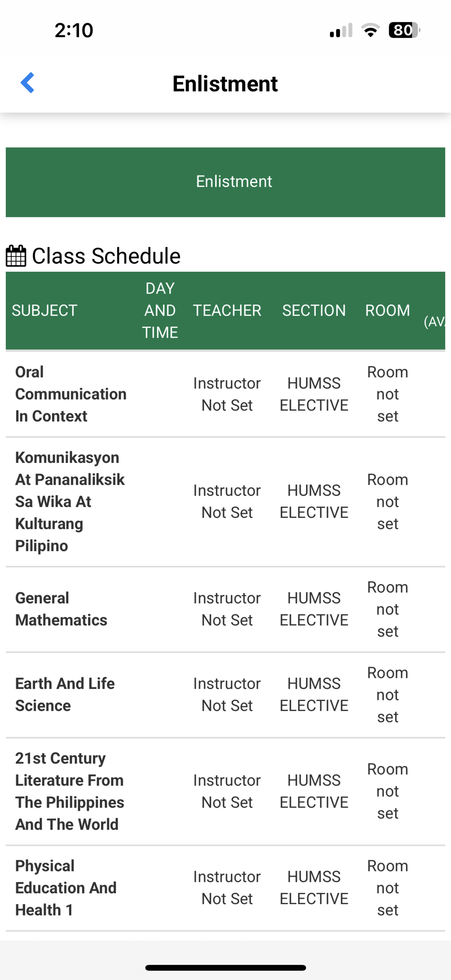Tap the Class Schedule heading

click(x=106, y=256)
